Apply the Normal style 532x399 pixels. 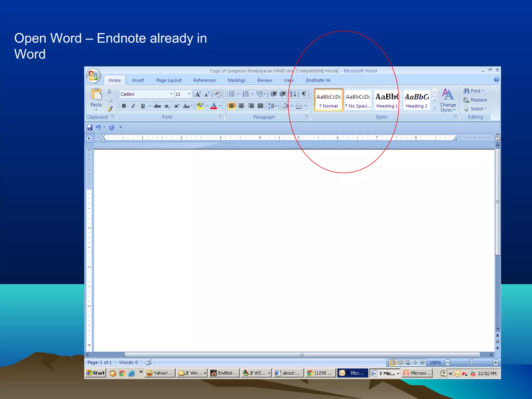coord(329,100)
